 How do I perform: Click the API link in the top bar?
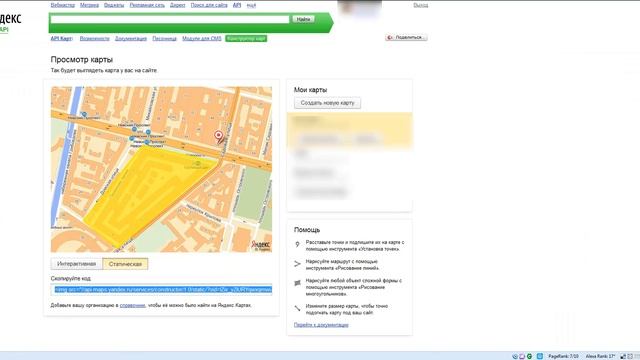coord(237,5)
